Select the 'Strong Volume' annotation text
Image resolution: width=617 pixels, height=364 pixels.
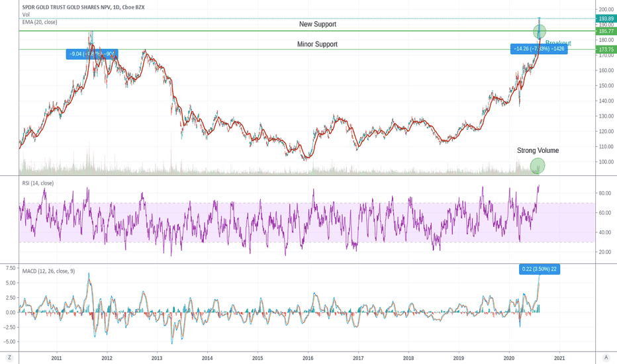538,150
